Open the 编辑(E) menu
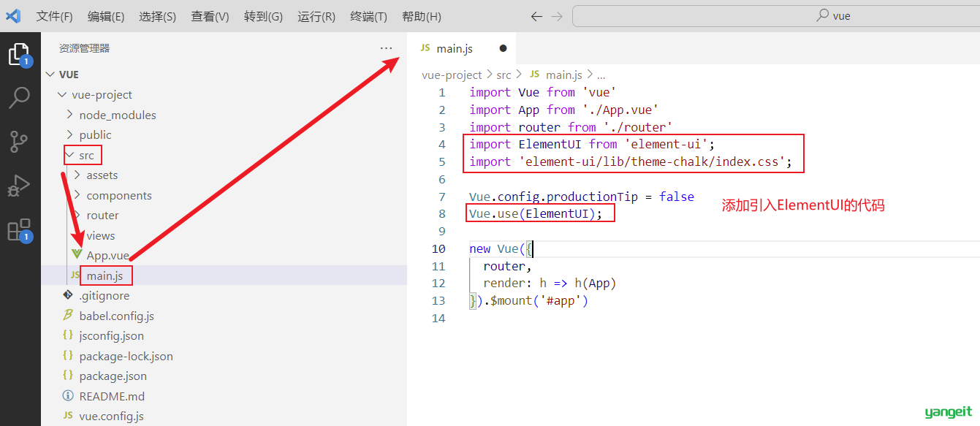Image resolution: width=980 pixels, height=426 pixels. [106, 16]
